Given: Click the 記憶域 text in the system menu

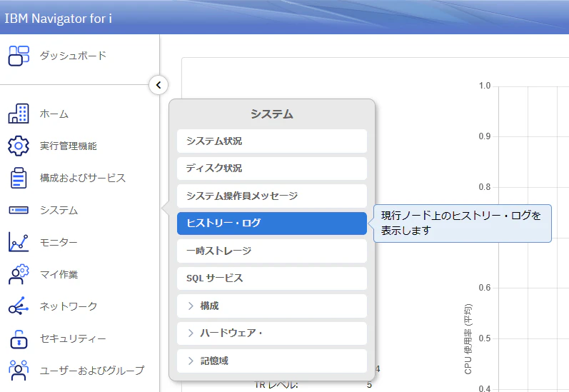Looking at the screenshot, I should [214, 361].
